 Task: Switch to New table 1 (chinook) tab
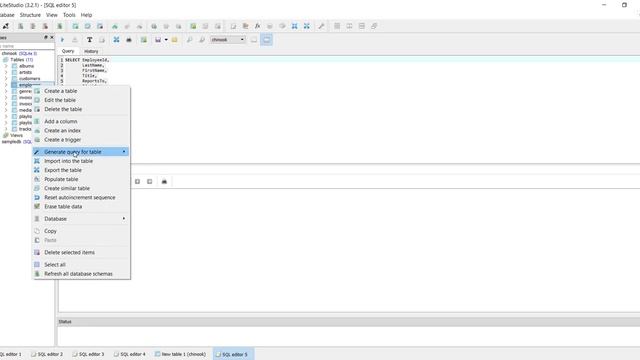coord(180,354)
